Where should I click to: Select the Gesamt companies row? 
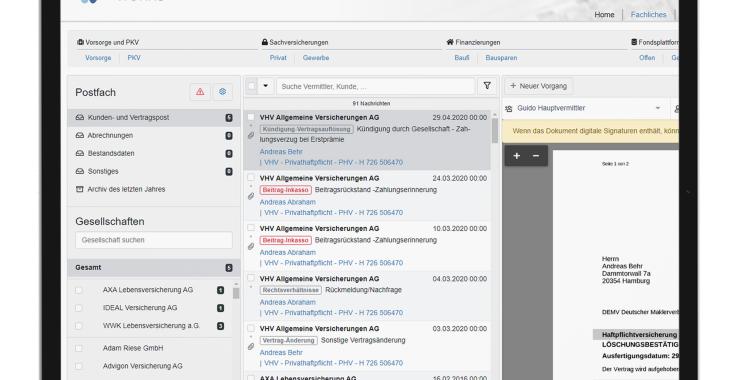point(154,268)
